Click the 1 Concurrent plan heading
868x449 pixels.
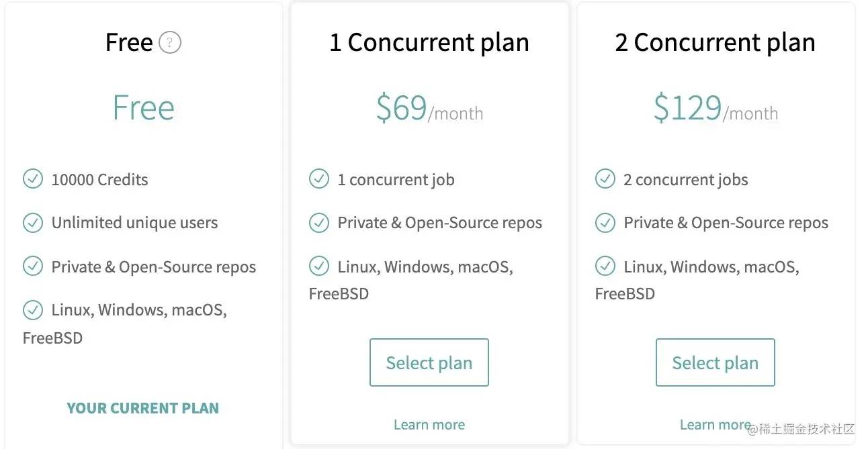click(x=429, y=43)
